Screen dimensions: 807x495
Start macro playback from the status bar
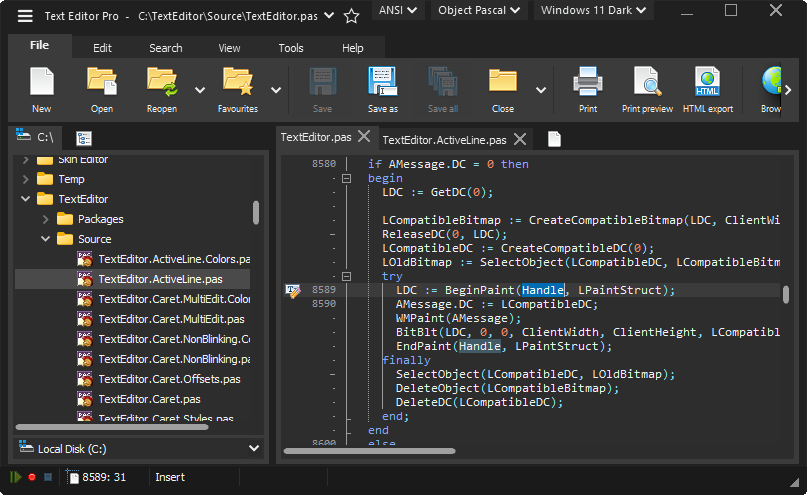(x=16, y=478)
